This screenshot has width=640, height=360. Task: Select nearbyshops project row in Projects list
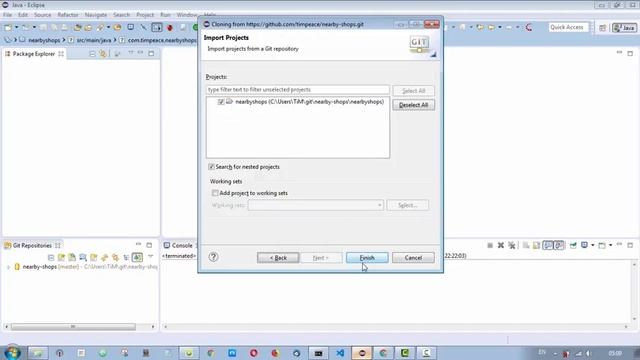coord(301,102)
